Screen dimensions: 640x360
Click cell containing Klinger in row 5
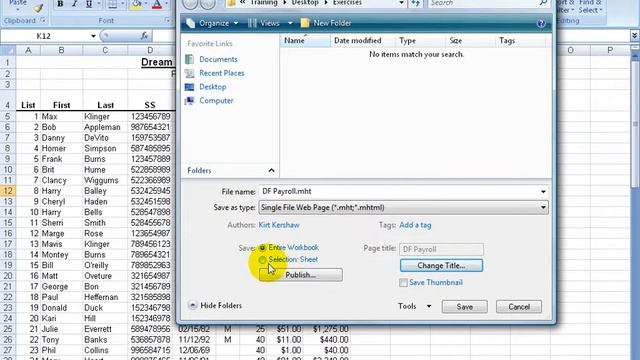(105, 116)
